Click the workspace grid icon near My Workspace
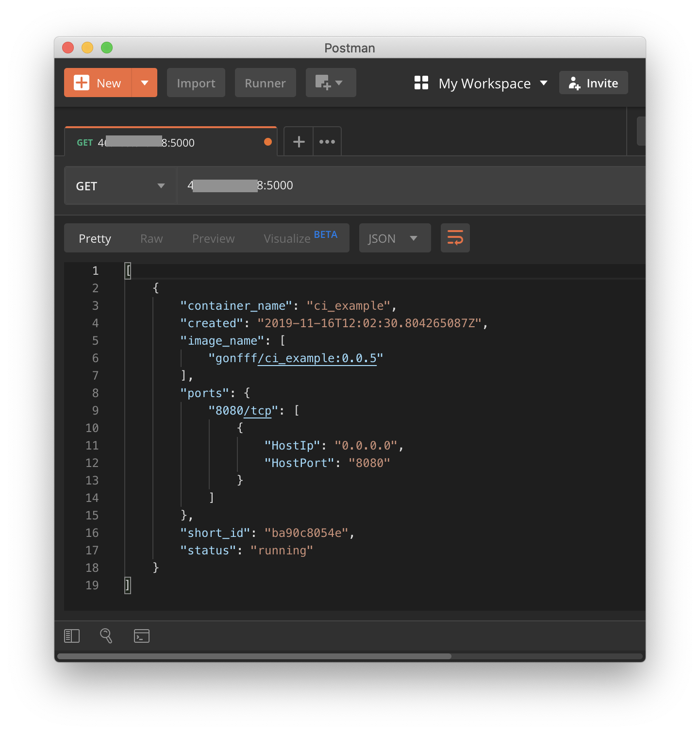The height and width of the screenshot is (734, 700). (421, 83)
